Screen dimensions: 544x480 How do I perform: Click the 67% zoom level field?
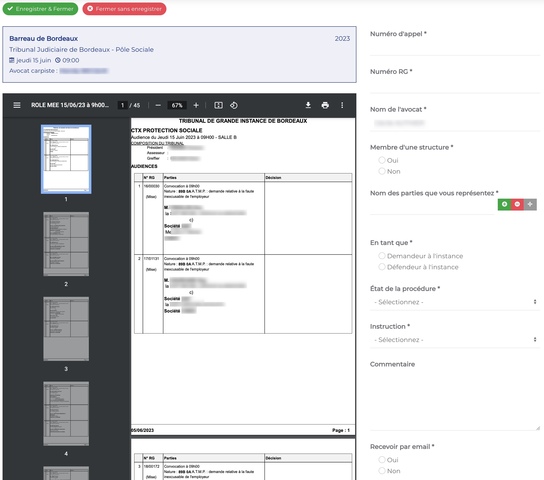click(177, 105)
